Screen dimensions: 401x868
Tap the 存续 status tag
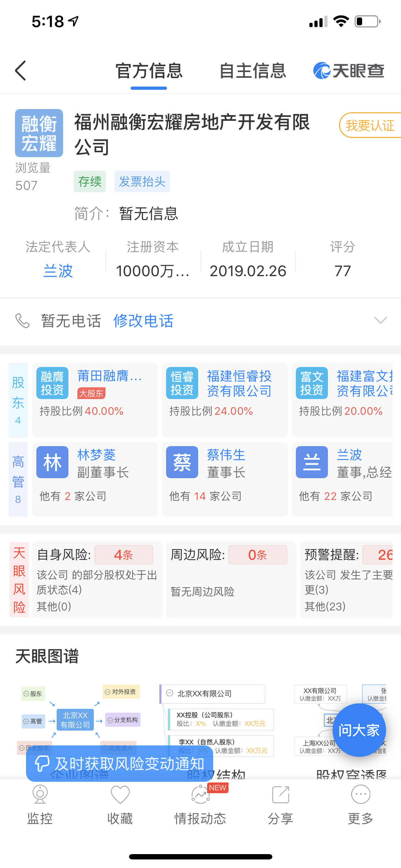click(90, 181)
